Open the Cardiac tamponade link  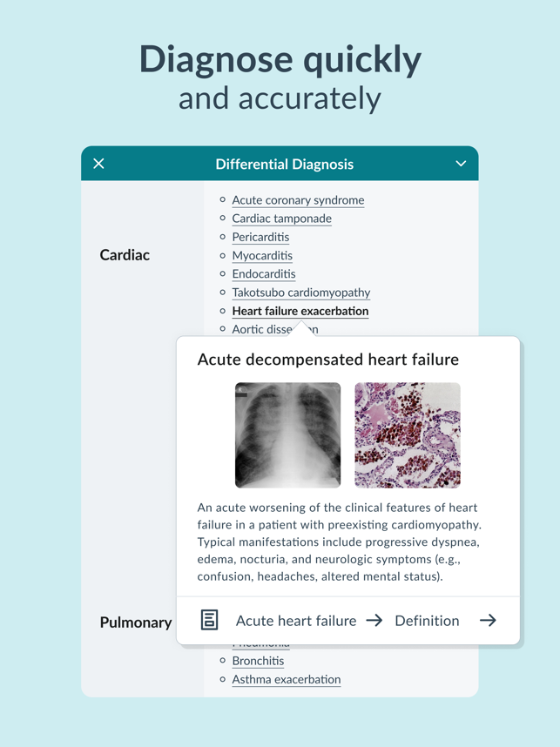pos(281,219)
